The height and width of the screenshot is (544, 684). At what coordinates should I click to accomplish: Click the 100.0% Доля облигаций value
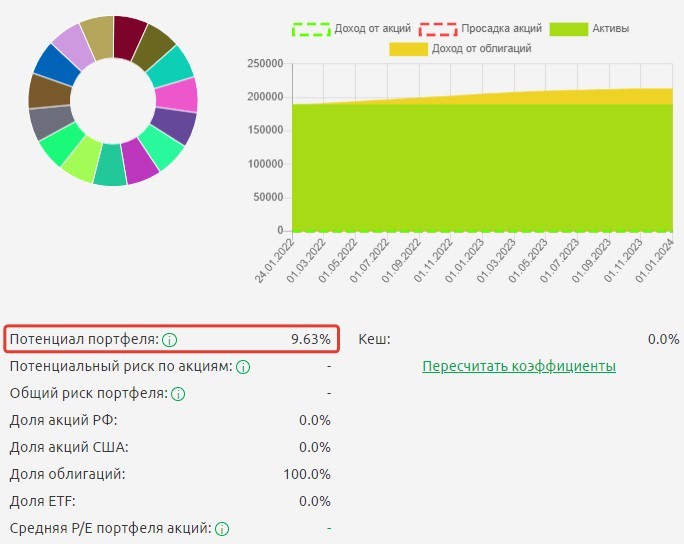307,475
